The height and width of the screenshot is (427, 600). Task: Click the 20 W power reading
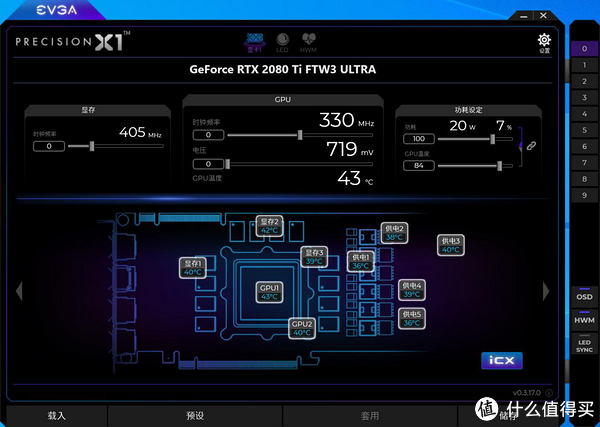[463, 126]
